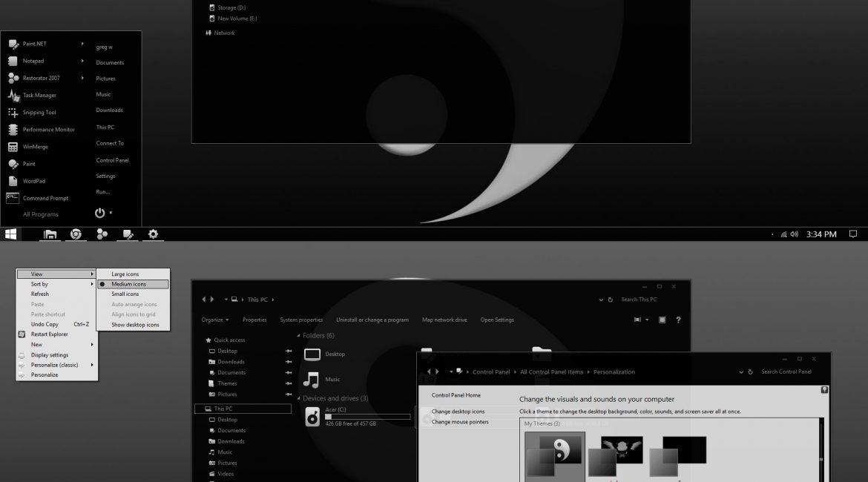
Task: Open Command Prompt
Action: click(x=45, y=198)
